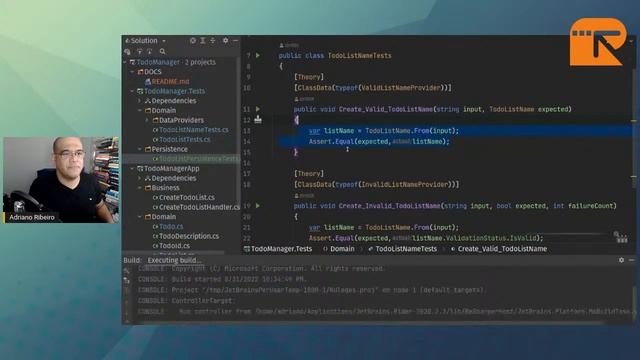Run gutter icon for Create_Invalid_TodoListName

[258, 206]
